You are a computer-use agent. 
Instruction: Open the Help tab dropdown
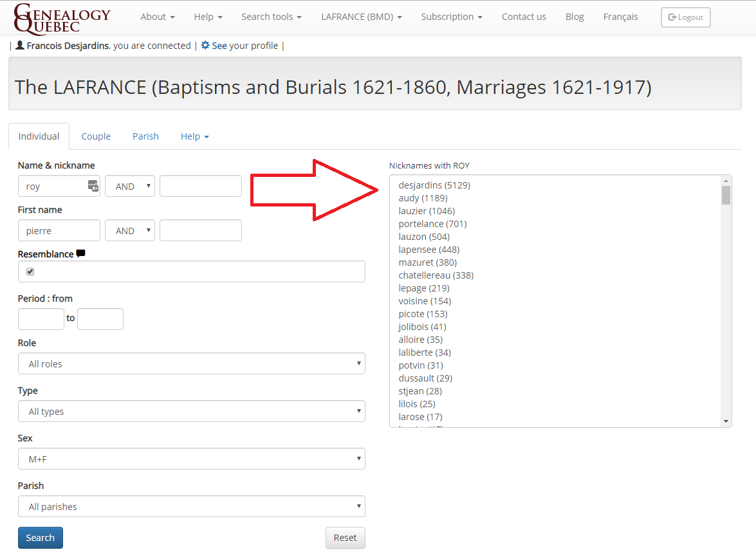tap(195, 136)
